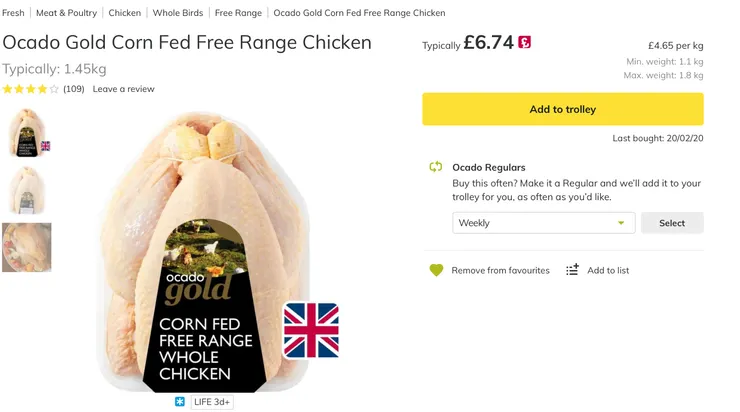View the third close-up thumbnail image

click(x=26, y=247)
